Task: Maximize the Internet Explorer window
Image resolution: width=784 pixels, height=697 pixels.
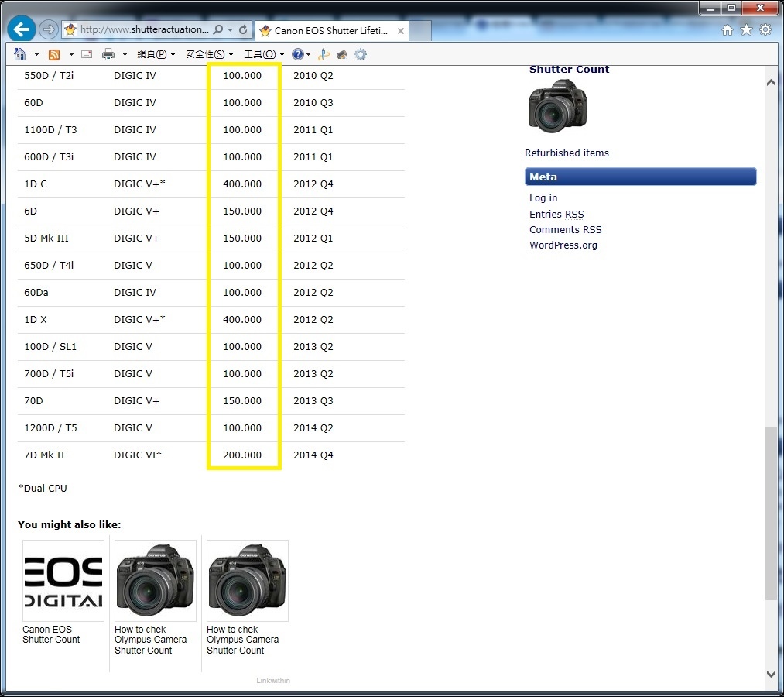Action: click(x=731, y=8)
